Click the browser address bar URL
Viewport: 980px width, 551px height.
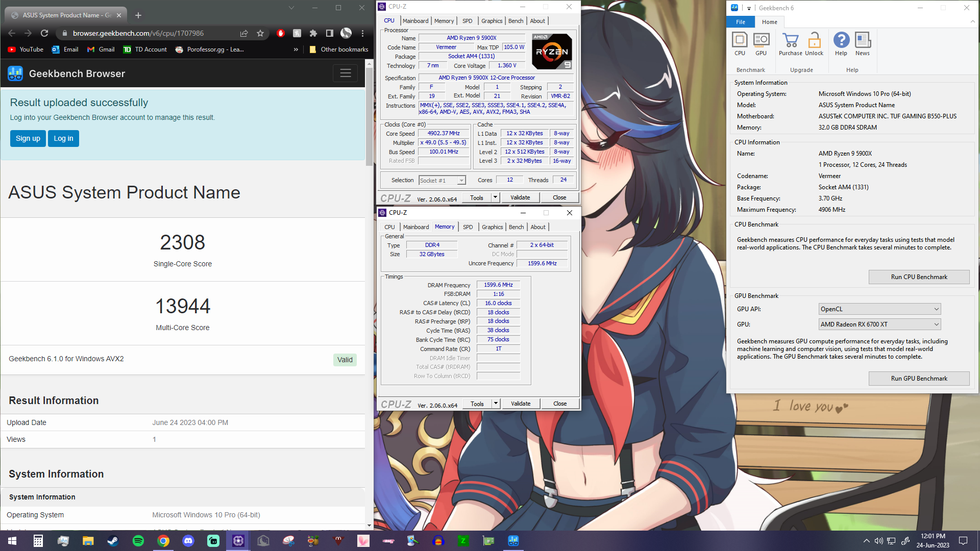(x=138, y=33)
